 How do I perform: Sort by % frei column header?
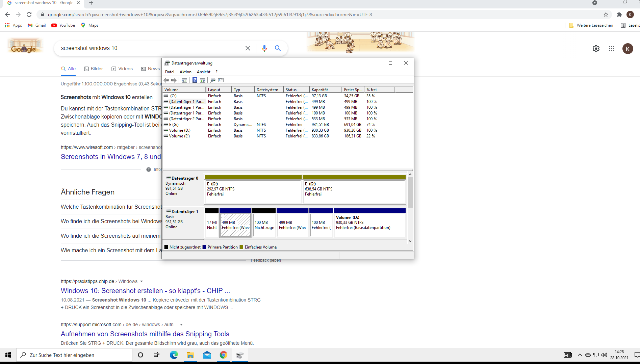(380, 89)
